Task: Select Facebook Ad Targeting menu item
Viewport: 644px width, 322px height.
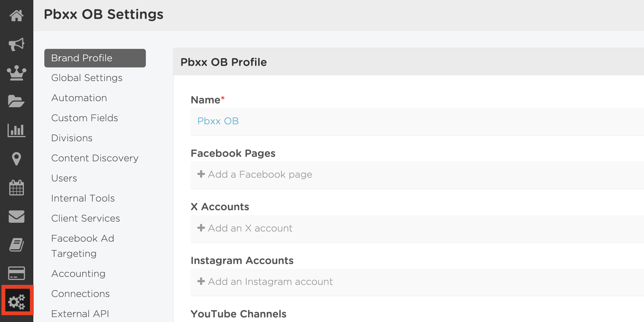Action: tap(83, 246)
